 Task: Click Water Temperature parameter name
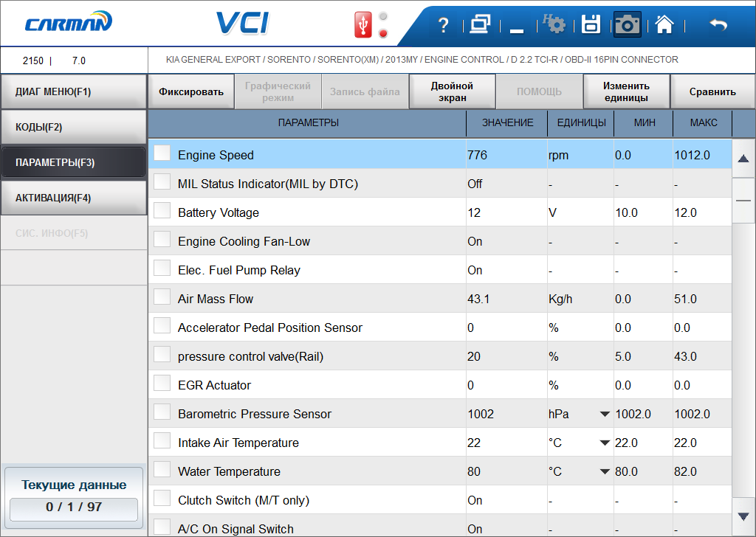[x=229, y=471]
